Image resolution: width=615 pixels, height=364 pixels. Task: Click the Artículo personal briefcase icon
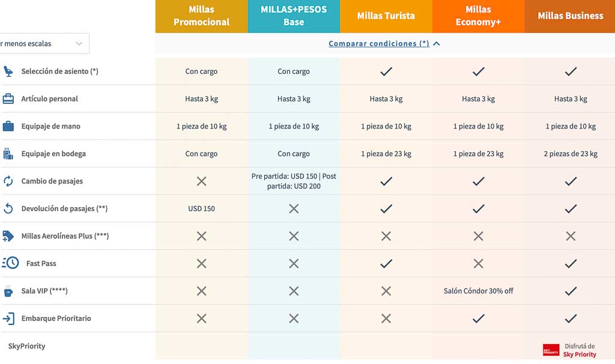coord(8,99)
